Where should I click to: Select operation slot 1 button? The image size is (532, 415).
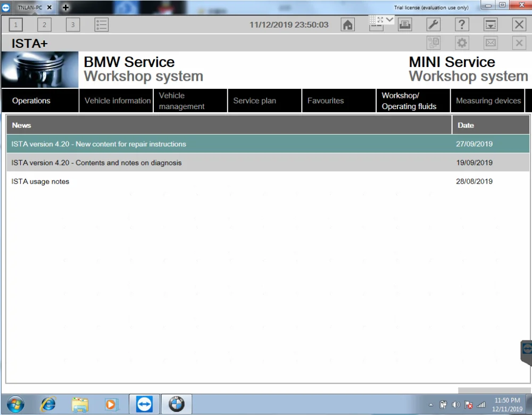coord(15,25)
